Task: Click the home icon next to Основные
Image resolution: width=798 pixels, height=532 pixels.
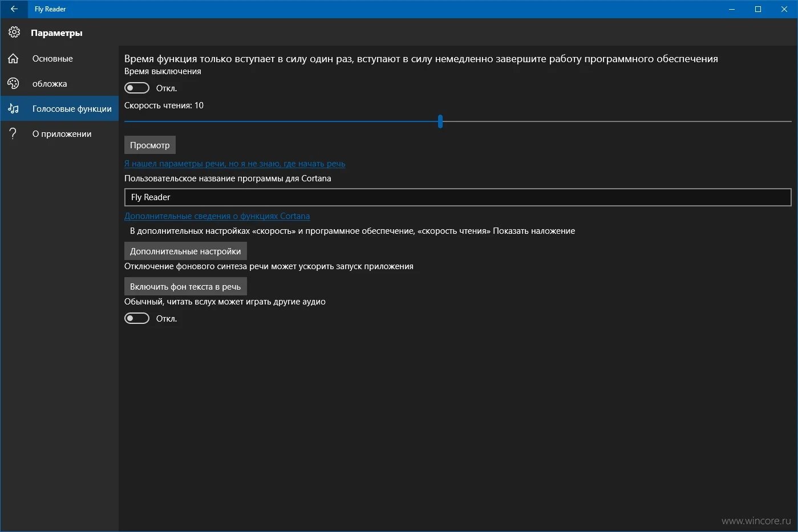Action: click(x=13, y=58)
